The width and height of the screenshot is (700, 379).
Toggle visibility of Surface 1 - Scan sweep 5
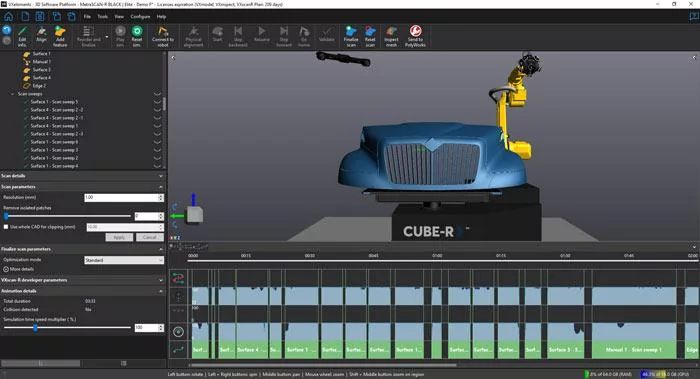pyautogui.click(x=157, y=102)
